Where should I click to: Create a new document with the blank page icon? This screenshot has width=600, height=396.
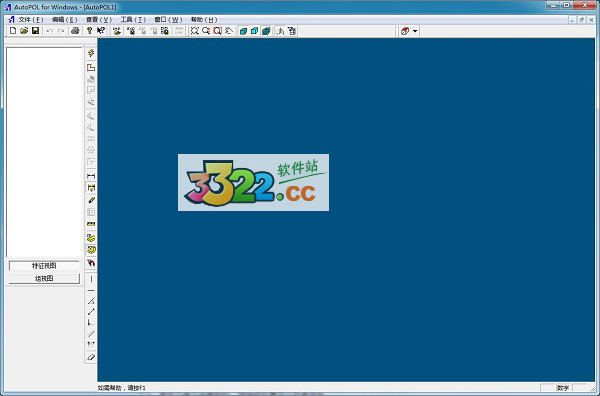(x=13, y=31)
